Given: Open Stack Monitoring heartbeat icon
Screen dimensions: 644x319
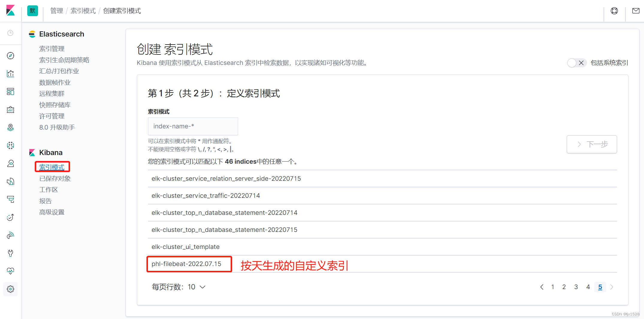Looking at the screenshot, I should pyautogui.click(x=10, y=271).
